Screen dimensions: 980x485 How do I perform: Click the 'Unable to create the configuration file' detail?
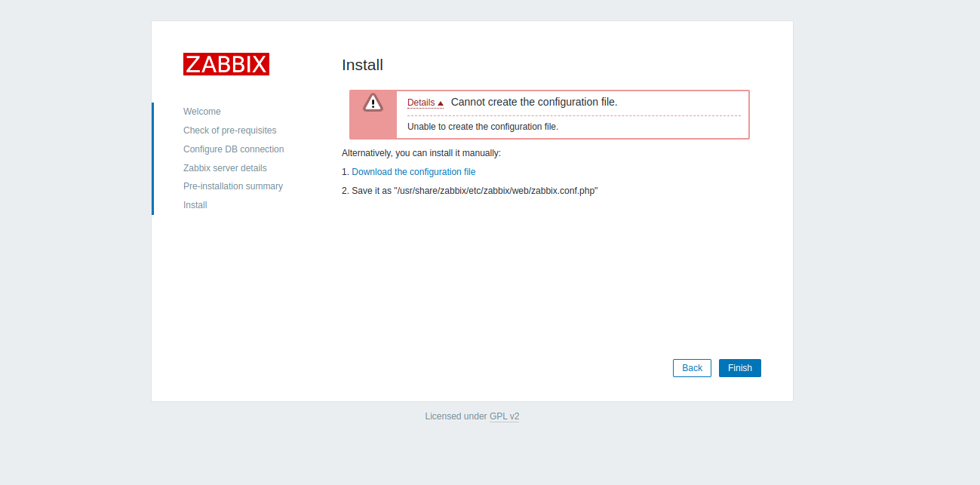coord(482,127)
